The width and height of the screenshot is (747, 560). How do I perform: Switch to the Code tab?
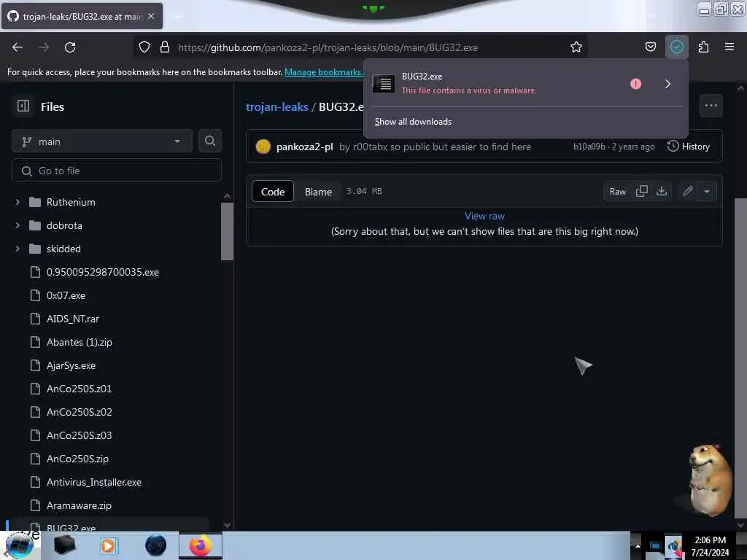[273, 192]
